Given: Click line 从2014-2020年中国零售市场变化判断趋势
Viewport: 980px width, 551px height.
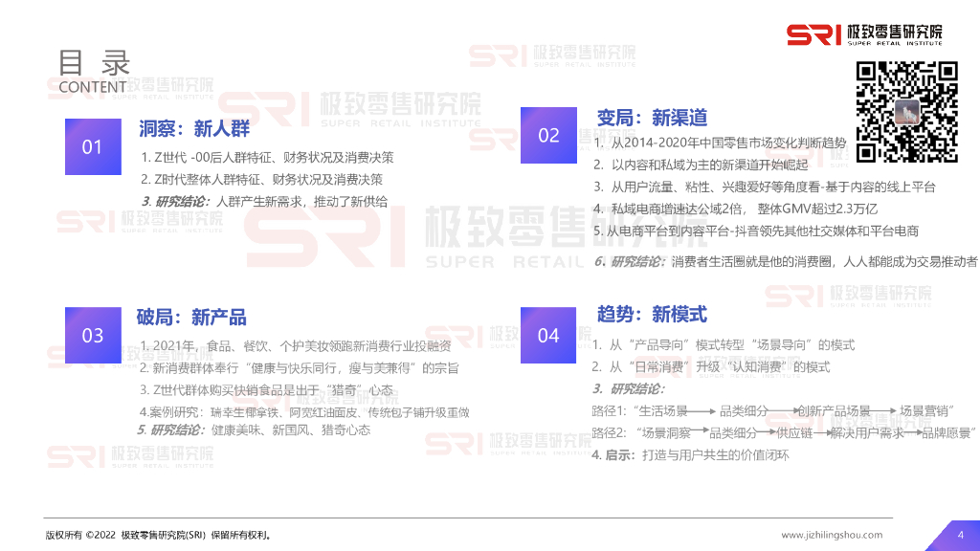Looking at the screenshot, I should (720, 143).
